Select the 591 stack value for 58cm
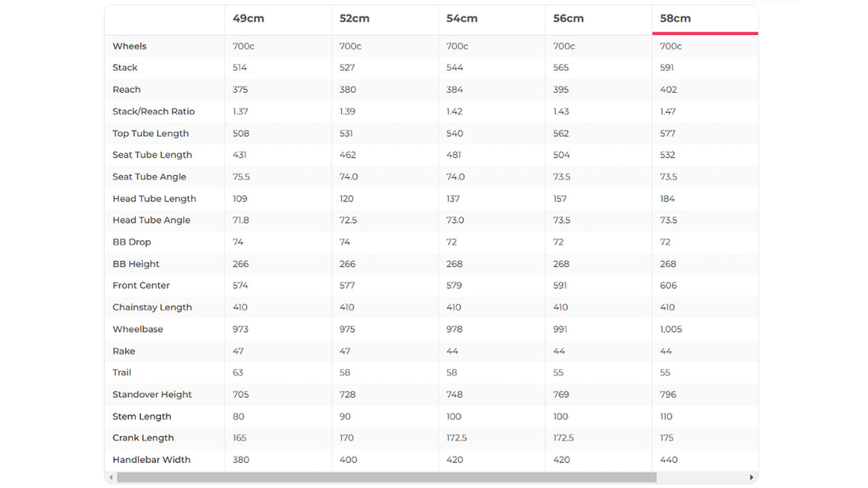The height and width of the screenshot is (488, 868). click(x=667, y=68)
